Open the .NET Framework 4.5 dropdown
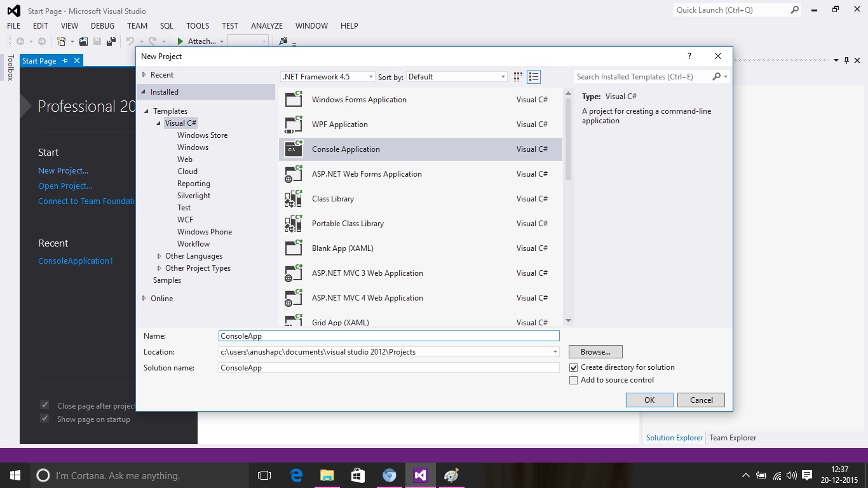 (x=370, y=76)
